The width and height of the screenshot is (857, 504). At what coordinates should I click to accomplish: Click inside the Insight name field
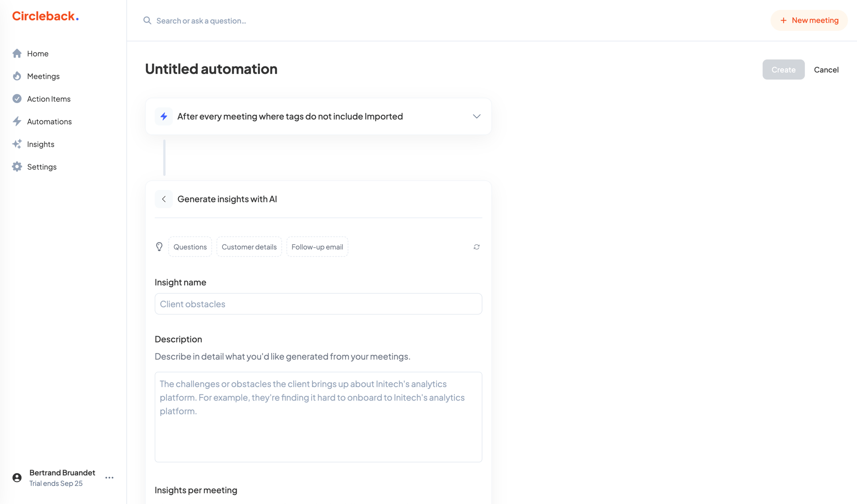tap(318, 304)
